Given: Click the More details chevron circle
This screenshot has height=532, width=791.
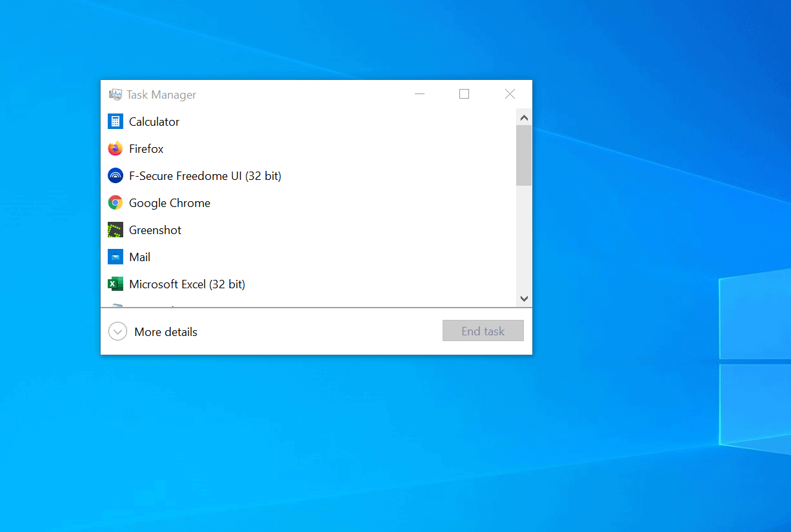Looking at the screenshot, I should tap(117, 331).
